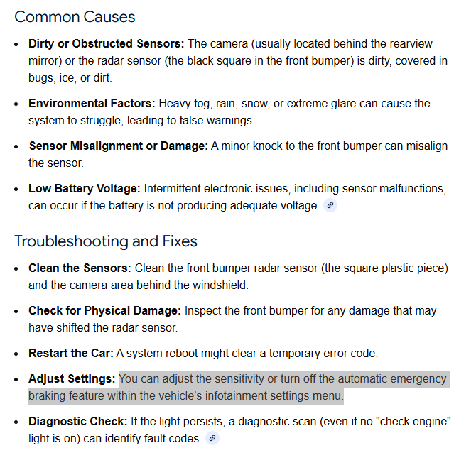The height and width of the screenshot is (453, 476).
Task: Click the highlighted text ending in infotainment settings menu
Action: 186,395
